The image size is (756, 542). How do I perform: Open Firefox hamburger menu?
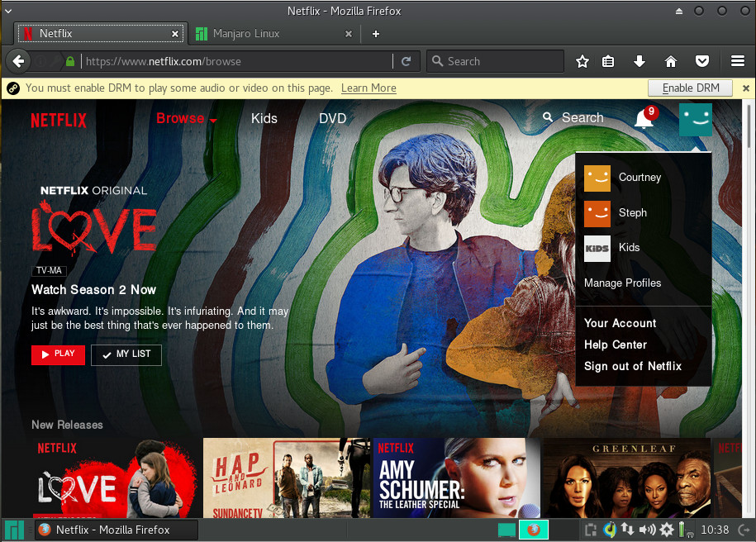point(738,61)
